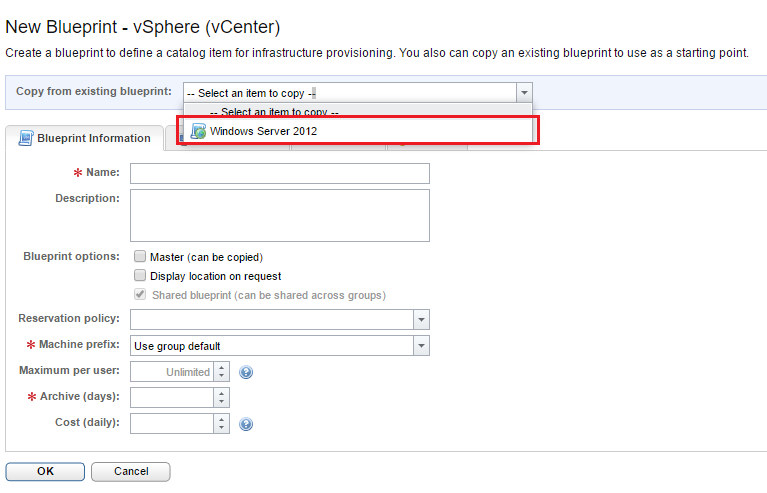This screenshot has height=493, width=767.
Task: Click the Blueprint Information tab icon
Action: (x=25, y=138)
